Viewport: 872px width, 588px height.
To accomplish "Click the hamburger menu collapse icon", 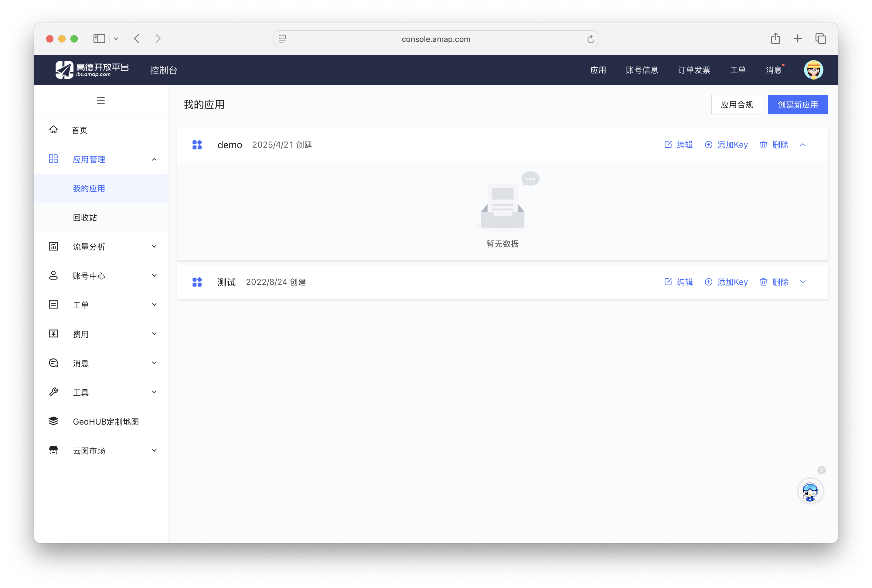I will [x=100, y=100].
